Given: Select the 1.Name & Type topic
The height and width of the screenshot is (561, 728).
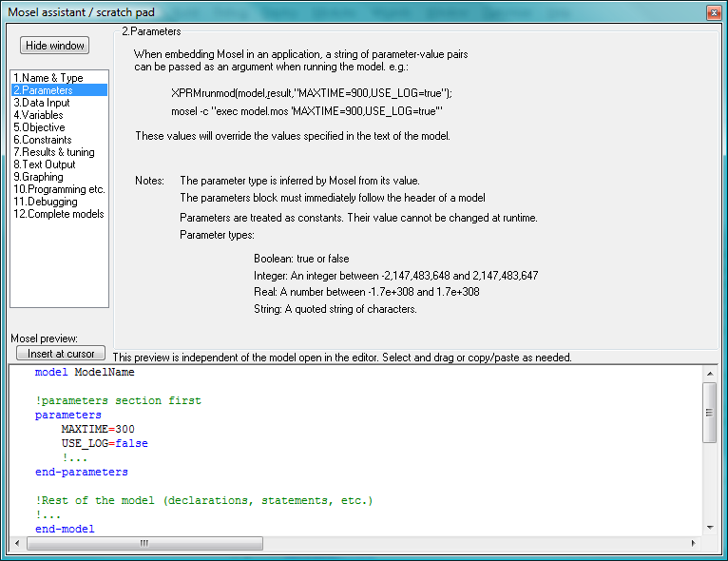Looking at the screenshot, I should coord(48,78).
